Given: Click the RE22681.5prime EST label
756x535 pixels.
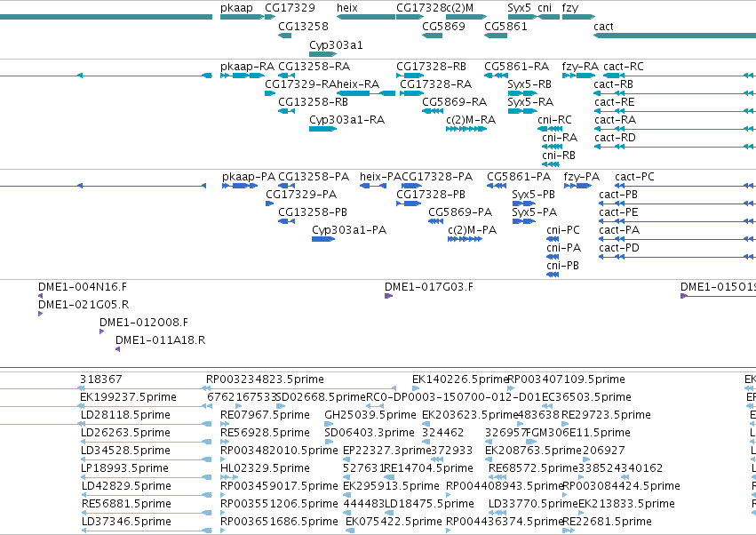Looking at the screenshot, I should pyautogui.click(x=607, y=522).
